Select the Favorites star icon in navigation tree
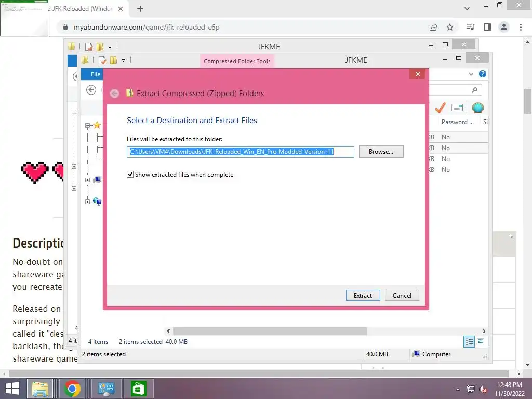532x399 pixels. pos(97,125)
